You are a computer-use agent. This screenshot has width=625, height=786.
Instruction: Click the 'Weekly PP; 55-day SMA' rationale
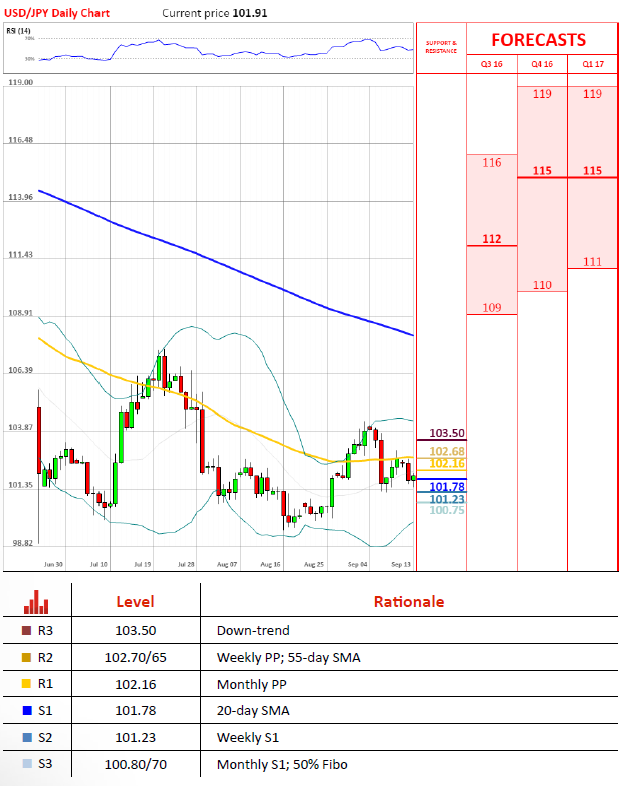click(289, 658)
